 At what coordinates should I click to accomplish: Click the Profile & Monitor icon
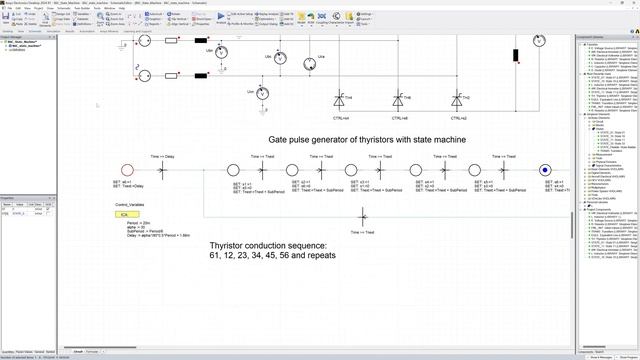click(x=240, y=24)
